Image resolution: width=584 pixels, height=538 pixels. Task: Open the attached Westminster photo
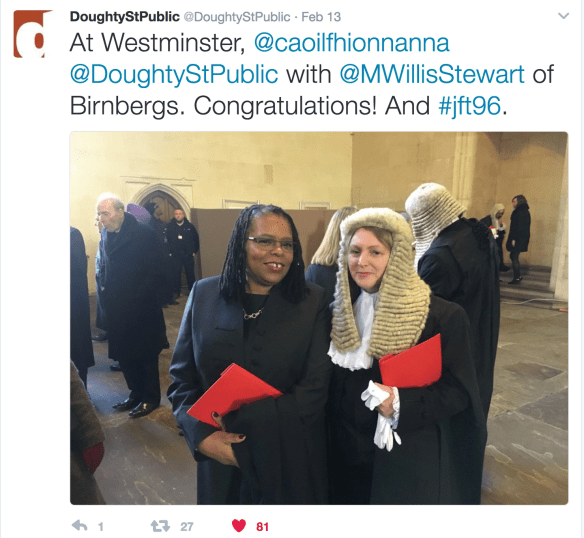[319, 318]
